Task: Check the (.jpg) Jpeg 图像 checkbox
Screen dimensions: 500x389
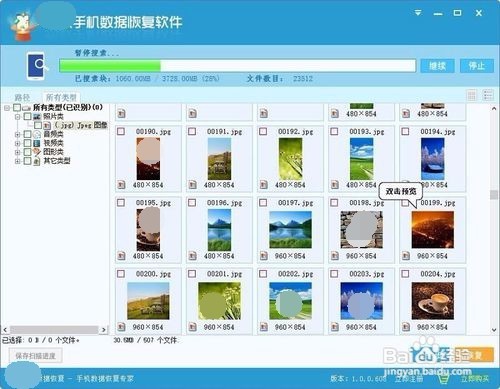Action: 38,125
